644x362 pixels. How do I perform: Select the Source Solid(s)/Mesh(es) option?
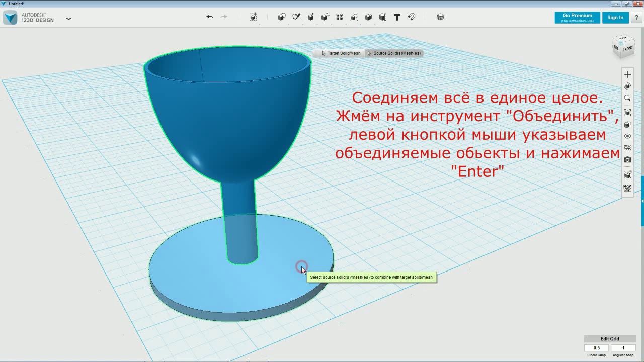coord(394,53)
